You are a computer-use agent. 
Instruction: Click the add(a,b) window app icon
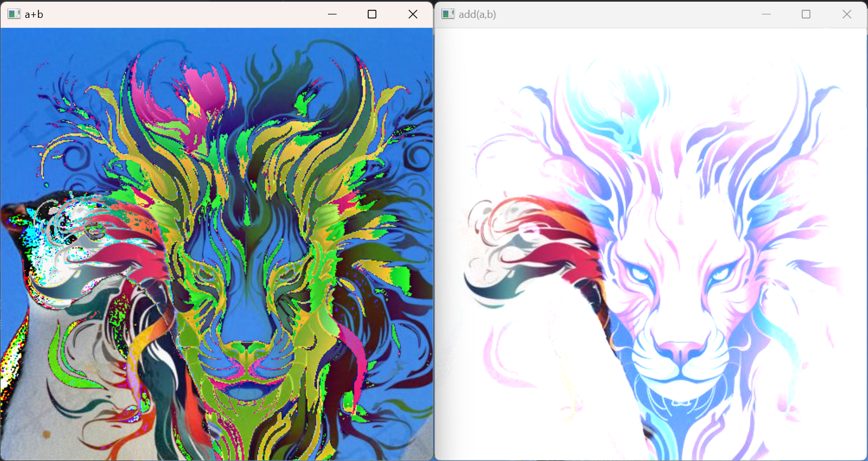click(448, 14)
